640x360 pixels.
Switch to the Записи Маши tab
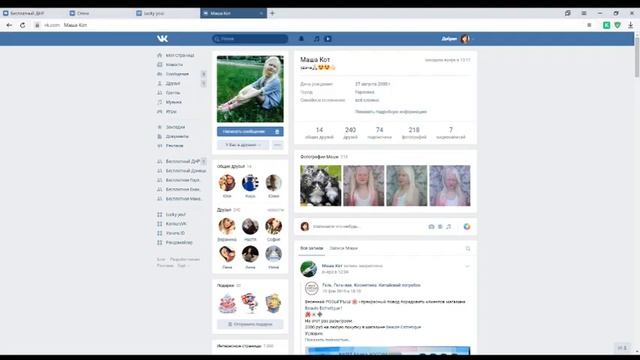(344, 248)
